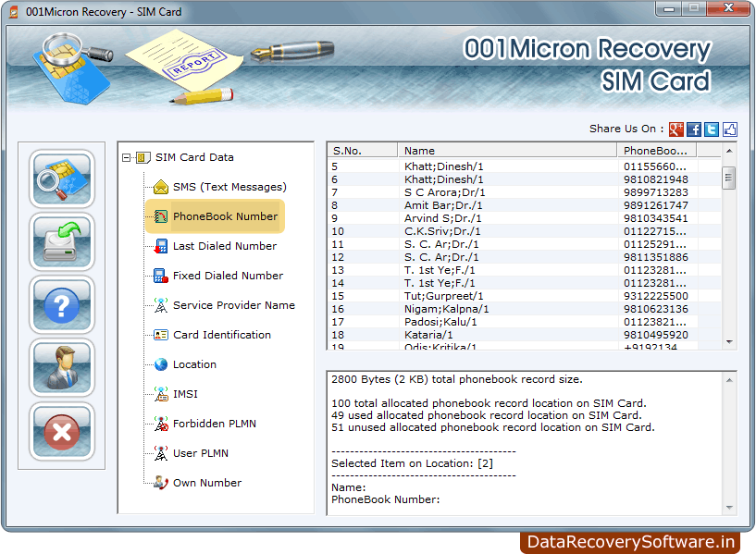Close the 001Micron Recovery window
Screen dimensions: 756x554
point(728,8)
